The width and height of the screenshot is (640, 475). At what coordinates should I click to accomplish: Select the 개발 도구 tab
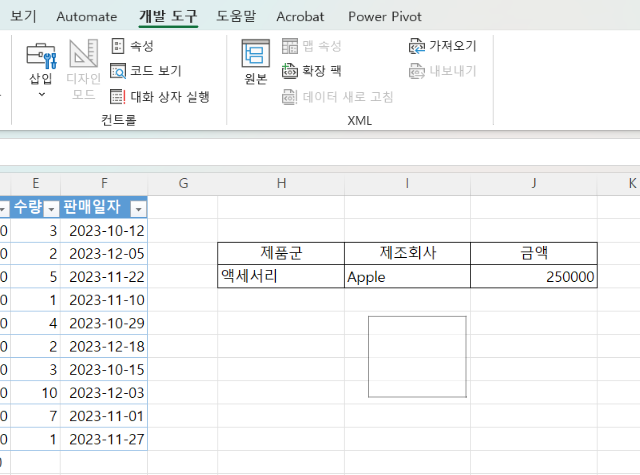(x=168, y=16)
